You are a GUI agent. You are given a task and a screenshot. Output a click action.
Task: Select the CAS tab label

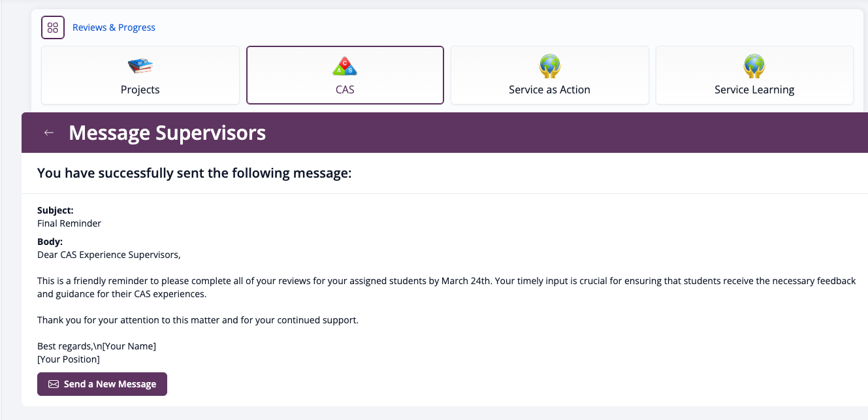point(345,89)
